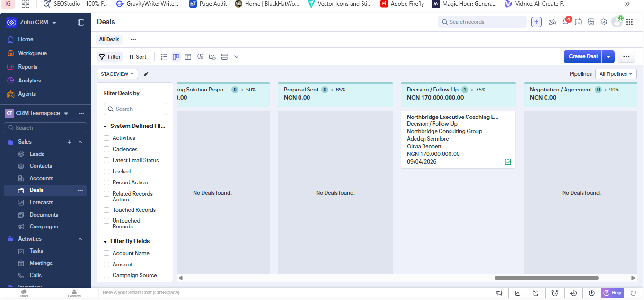Open the sticky note icon in bottom bar

(536, 293)
